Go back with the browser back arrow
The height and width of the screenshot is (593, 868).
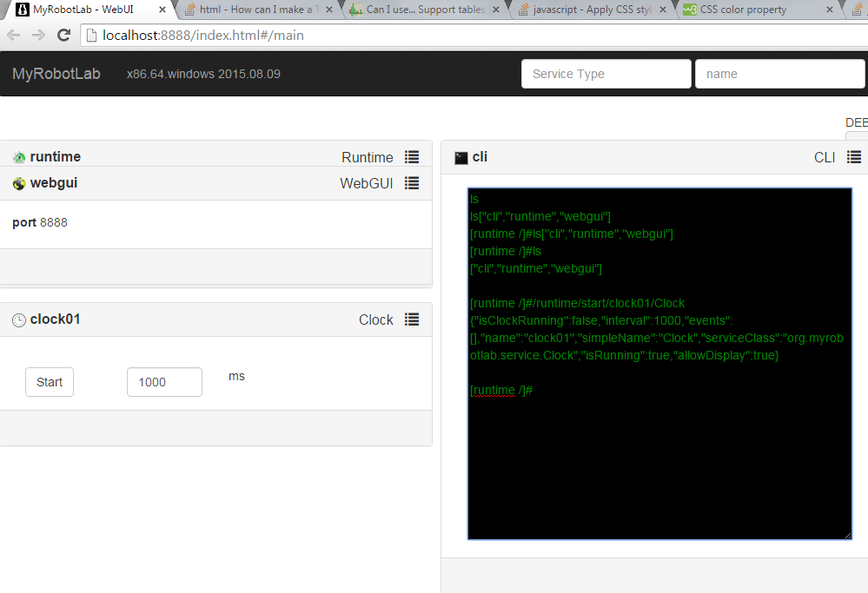coord(13,36)
